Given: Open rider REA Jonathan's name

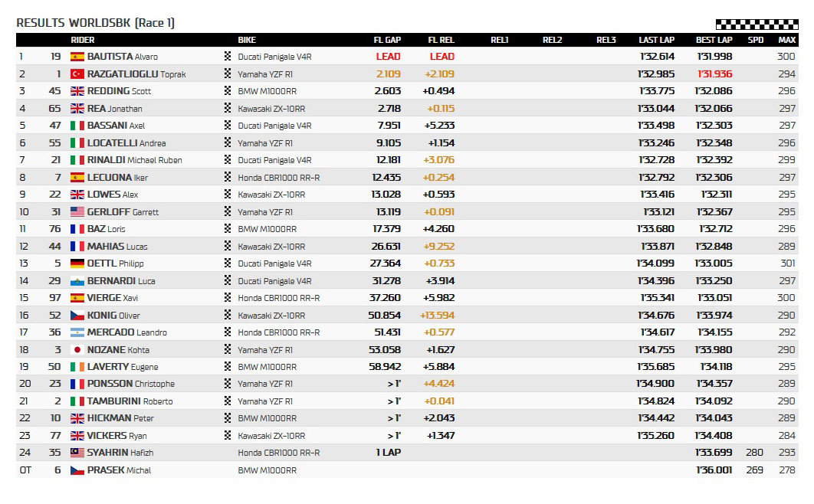Looking at the screenshot, I should 114,109.
